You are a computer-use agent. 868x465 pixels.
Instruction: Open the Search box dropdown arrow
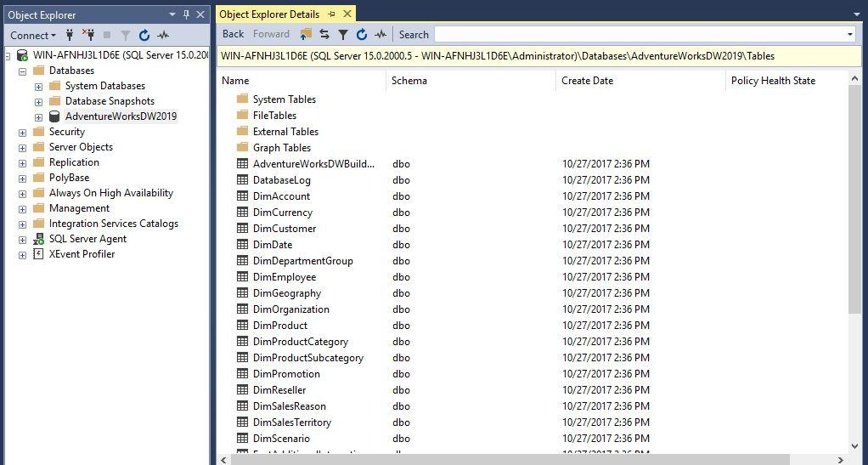coord(850,34)
